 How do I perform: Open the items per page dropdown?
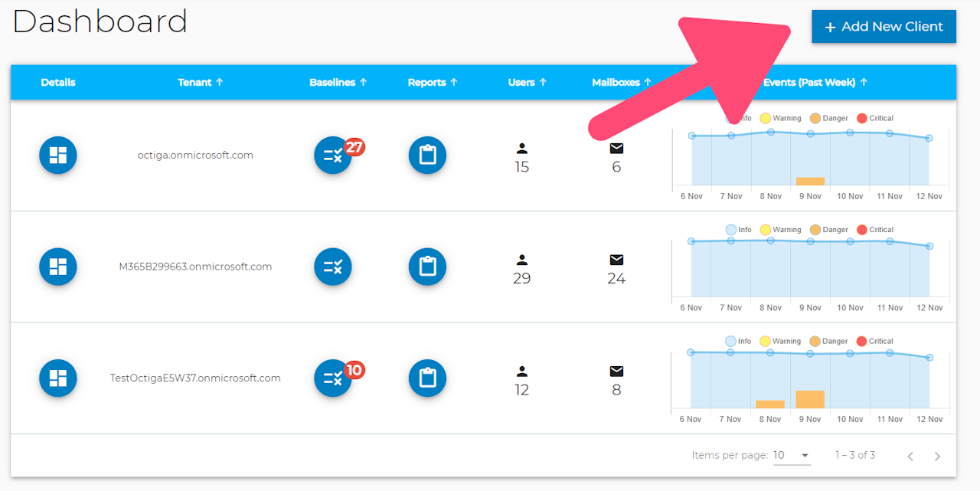pos(792,455)
